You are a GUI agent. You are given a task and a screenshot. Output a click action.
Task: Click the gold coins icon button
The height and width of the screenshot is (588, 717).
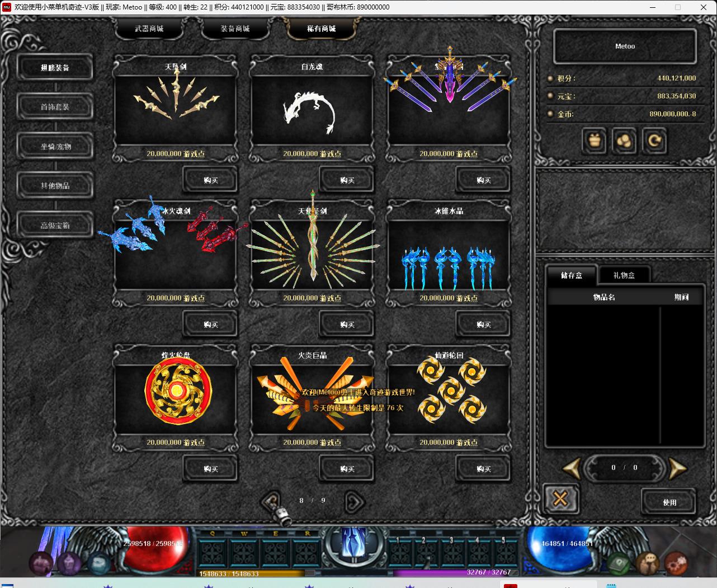coord(624,140)
